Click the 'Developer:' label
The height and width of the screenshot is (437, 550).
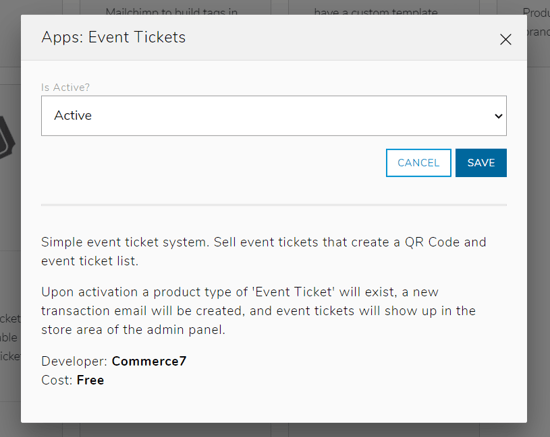(x=74, y=361)
